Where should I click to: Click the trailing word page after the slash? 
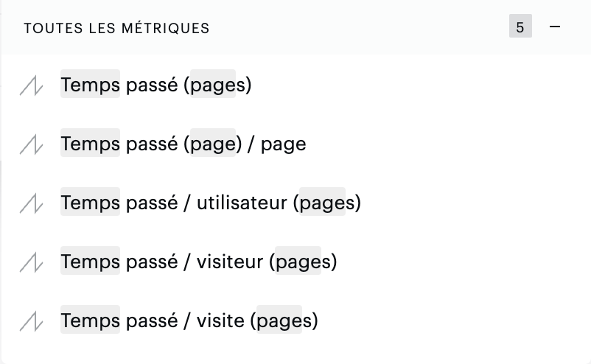pyautogui.click(x=284, y=144)
